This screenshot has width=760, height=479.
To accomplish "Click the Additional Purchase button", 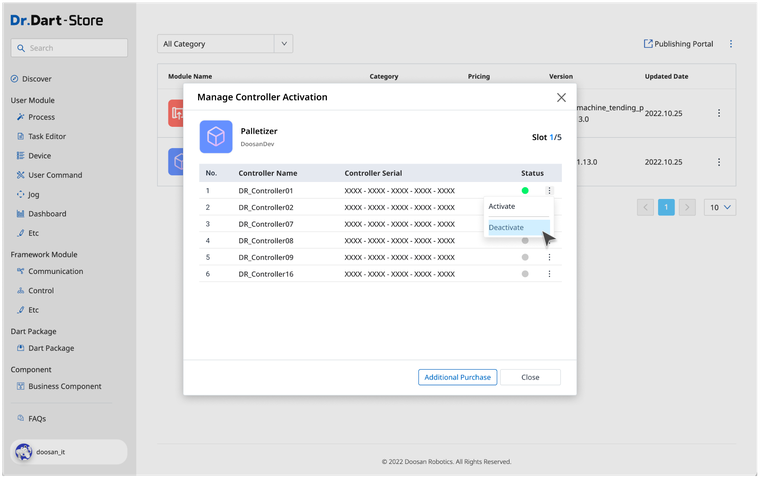I will coord(457,377).
